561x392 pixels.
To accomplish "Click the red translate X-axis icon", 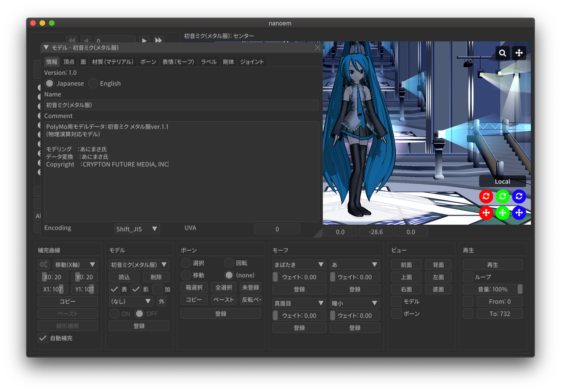I will pos(486,213).
